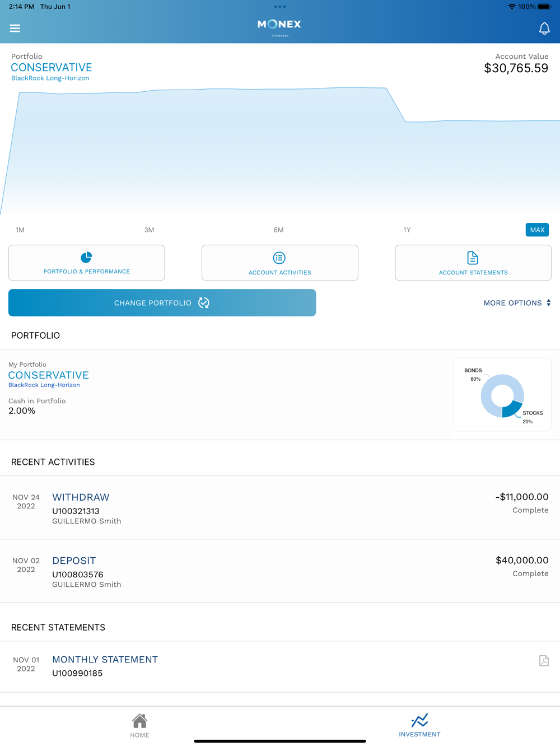Screen dimensions: 560x747
Task: Tap the account value performance chart area
Action: (x=280, y=151)
